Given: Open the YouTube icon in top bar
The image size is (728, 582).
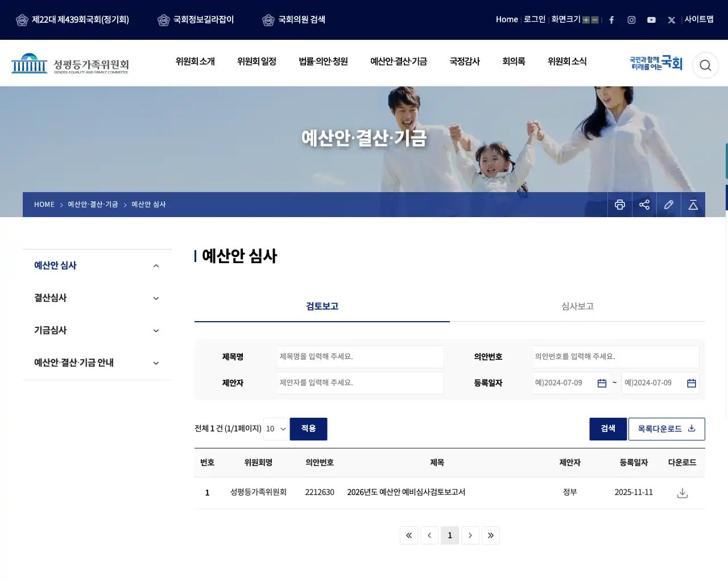Looking at the screenshot, I should click(x=651, y=20).
